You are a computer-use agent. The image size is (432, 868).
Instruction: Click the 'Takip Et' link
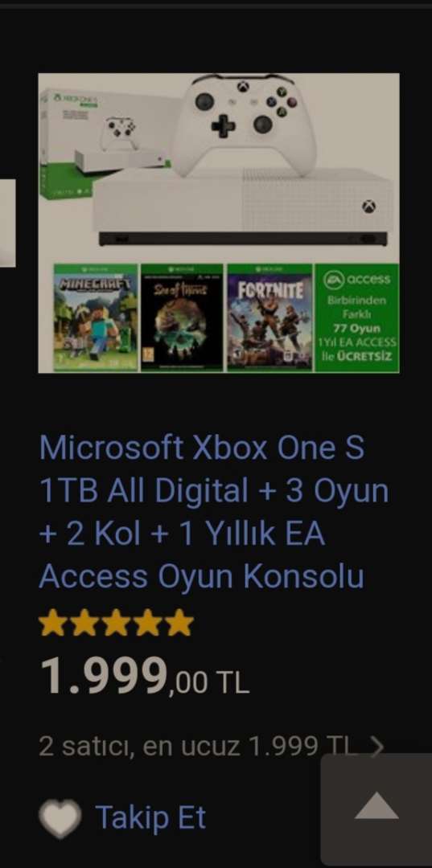pos(150,817)
